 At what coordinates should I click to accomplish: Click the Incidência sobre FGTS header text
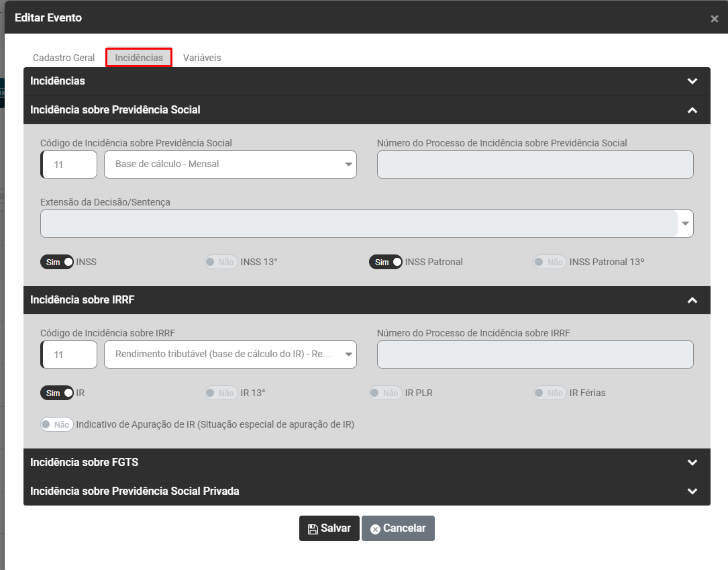(84, 462)
